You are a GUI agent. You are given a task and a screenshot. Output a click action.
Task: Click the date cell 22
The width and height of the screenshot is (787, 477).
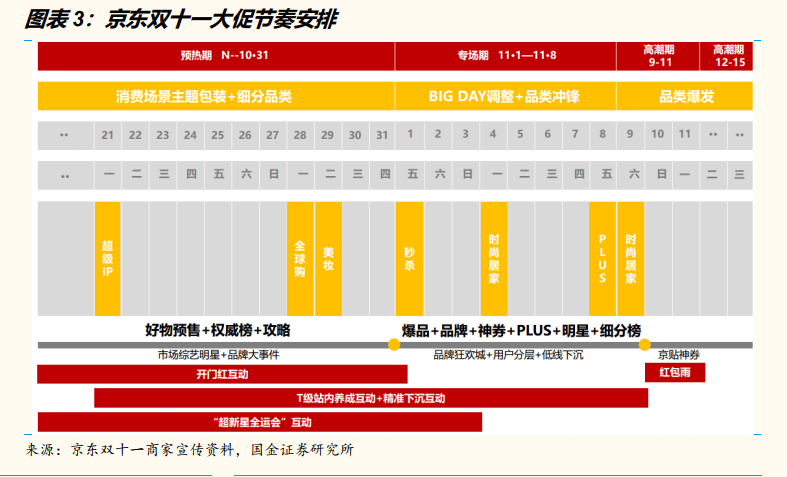click(135, 135)
